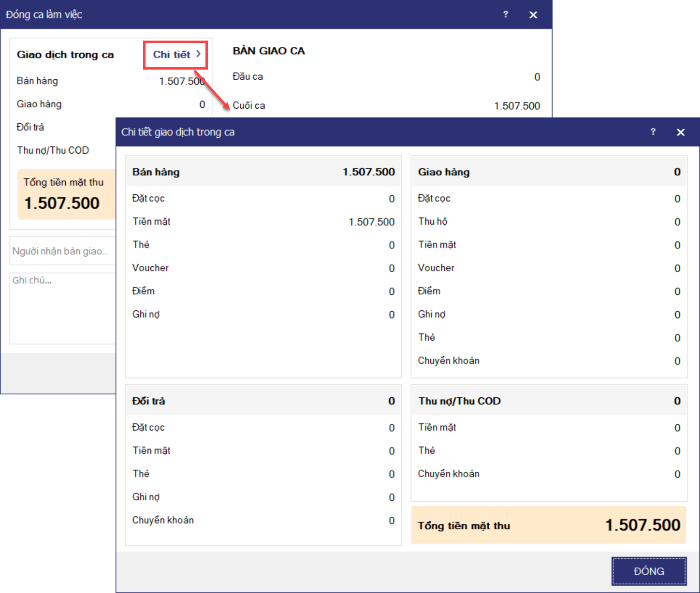This screenshot has height=593, width=700.
Task: Click Tiền mặt row under Thu nợ/Thu COD
Action: [x=549, y=428]
